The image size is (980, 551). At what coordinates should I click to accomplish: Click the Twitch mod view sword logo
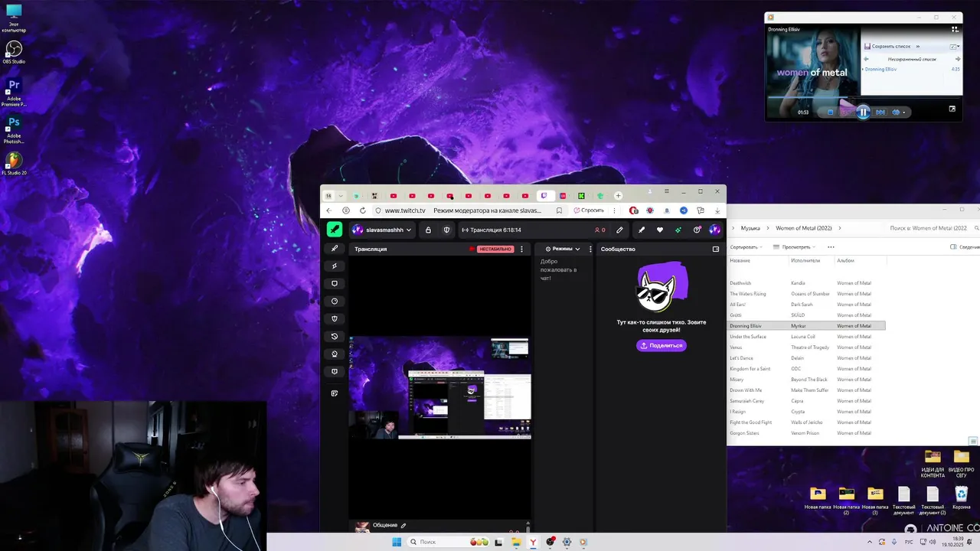[x=335, y=230]
